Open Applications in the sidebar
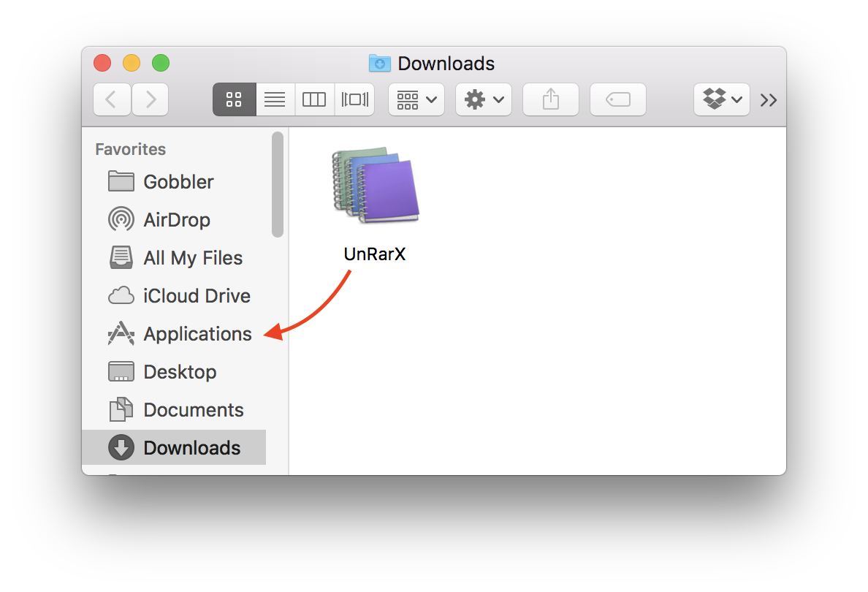The image size is (868, 592). pos(197,334)
